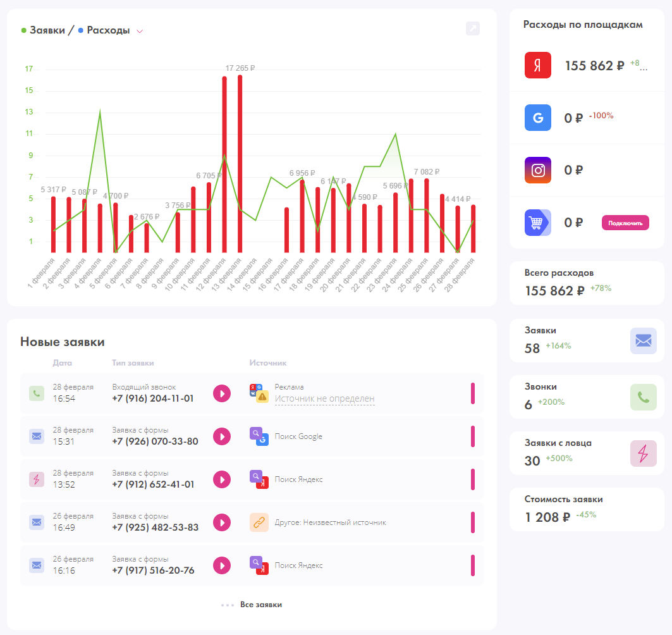Click the Google search source icon

(259, 436)
